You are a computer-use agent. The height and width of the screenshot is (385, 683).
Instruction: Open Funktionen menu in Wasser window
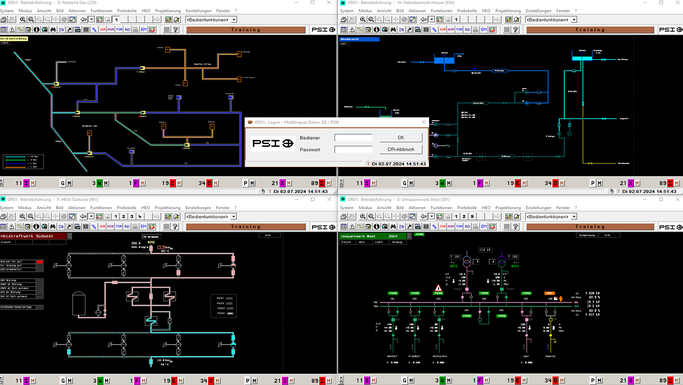[x=441, y=10]
